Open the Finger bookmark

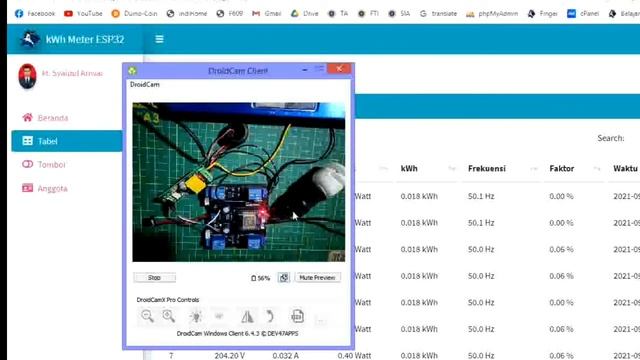pos(542,13)
